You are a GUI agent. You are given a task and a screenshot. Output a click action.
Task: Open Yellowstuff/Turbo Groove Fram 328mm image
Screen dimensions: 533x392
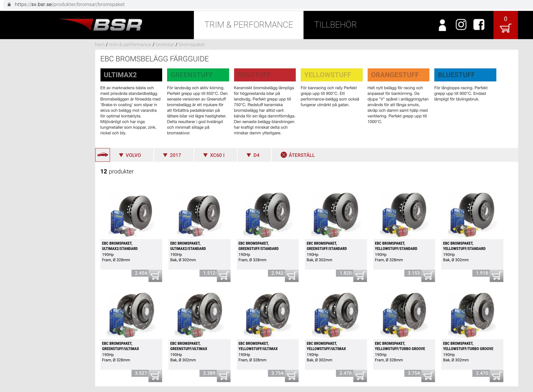[x=404, y=315]
